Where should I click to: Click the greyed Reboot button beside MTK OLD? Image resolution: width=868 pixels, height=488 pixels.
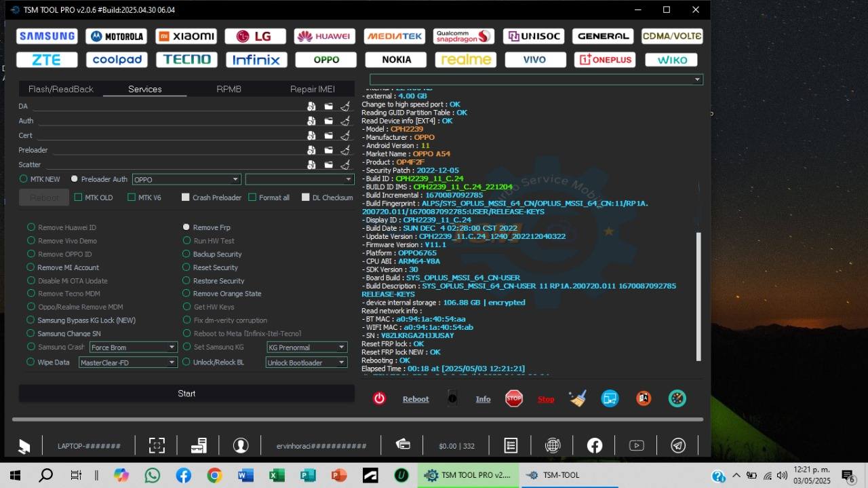[x=44, y=198]
